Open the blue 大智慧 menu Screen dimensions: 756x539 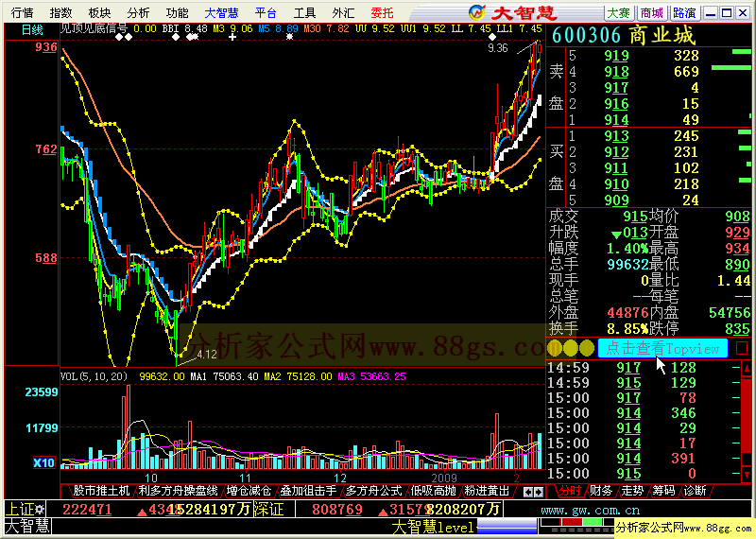click(221, 12)
